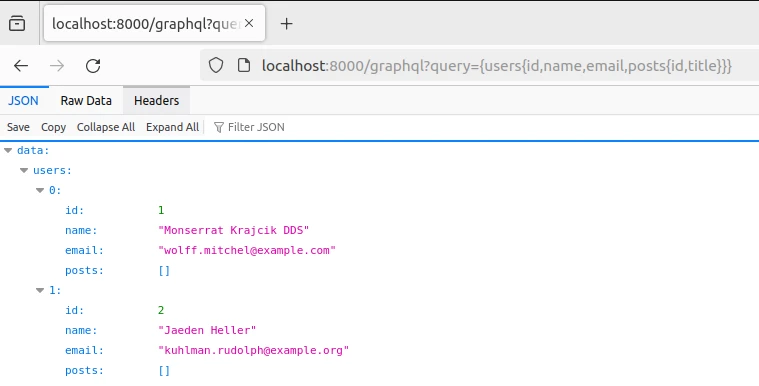
Task: Go back with the back arrow
Action: 21,66
